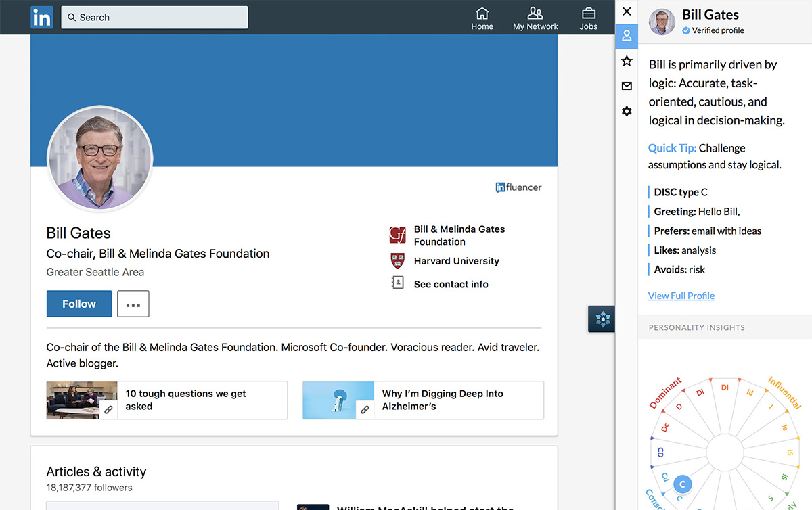Screen dimensions: 812x510
Task: Click the verified profile checkmark badge
Action: point(685,30)
